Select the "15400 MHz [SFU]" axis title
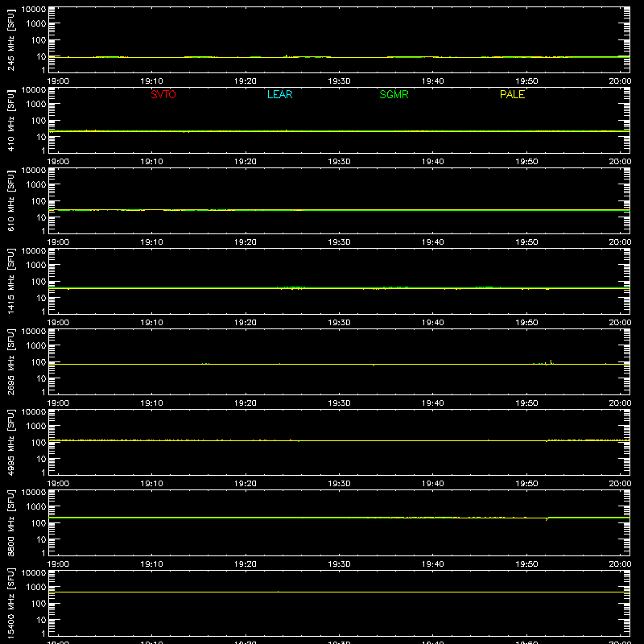644x644 pixels. [10, 603]
